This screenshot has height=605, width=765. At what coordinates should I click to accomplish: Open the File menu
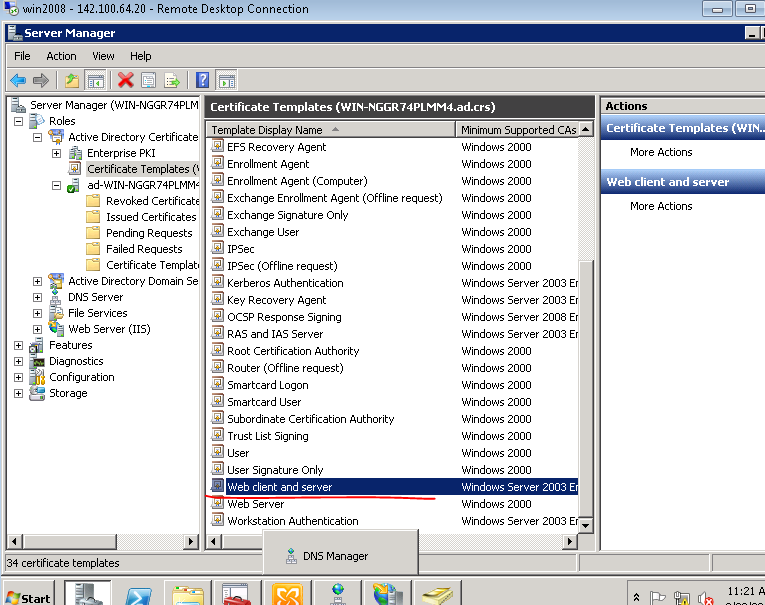click(22, 56)
